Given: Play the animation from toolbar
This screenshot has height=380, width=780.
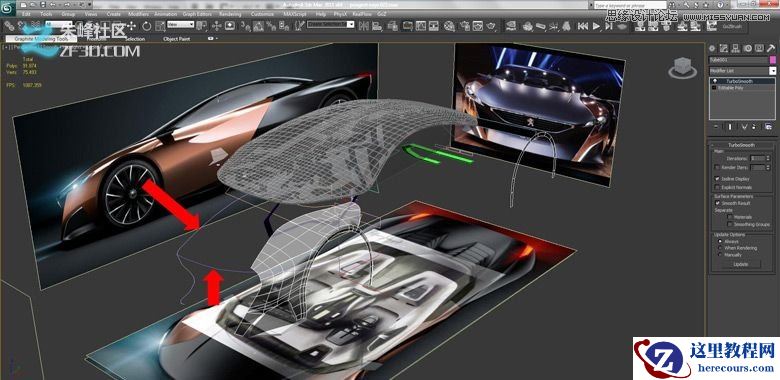Looking at the screenshot, I should coord(596,25).
